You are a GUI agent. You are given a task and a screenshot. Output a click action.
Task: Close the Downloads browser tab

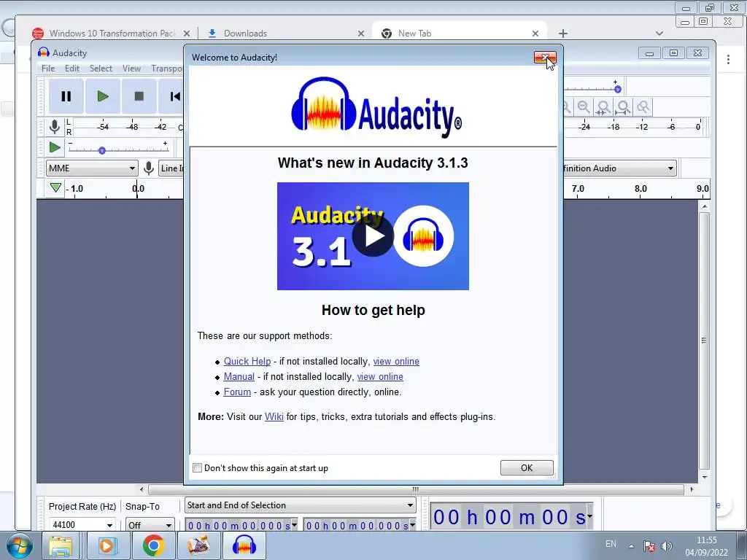(361, 34)
